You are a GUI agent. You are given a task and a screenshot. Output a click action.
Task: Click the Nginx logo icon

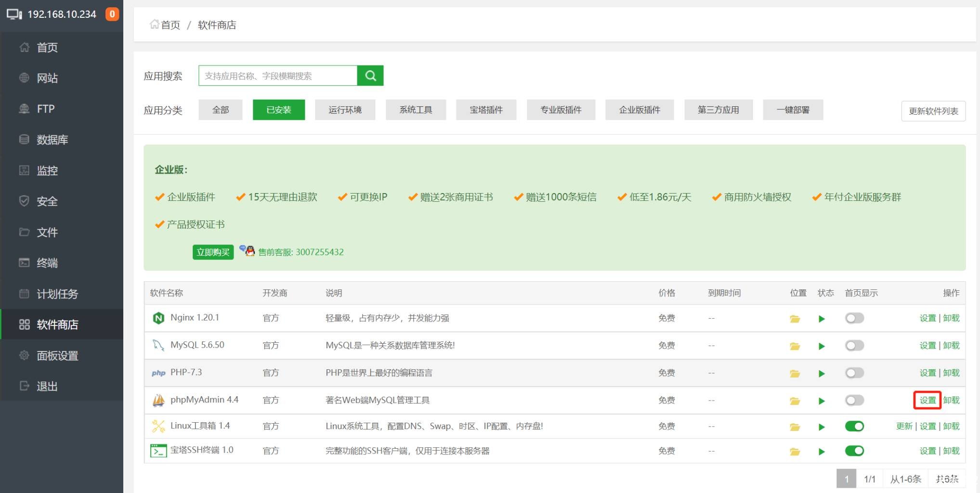(158, 318)
